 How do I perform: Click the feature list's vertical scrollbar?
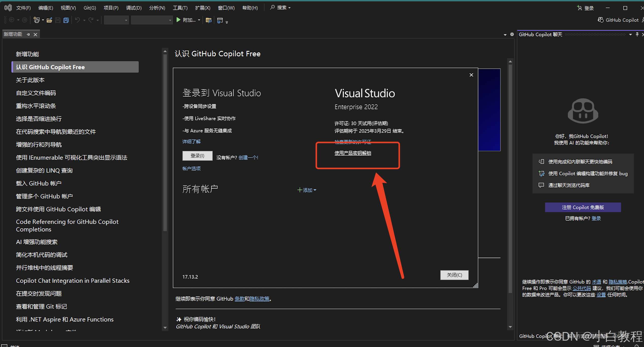(x=165, y=142)
